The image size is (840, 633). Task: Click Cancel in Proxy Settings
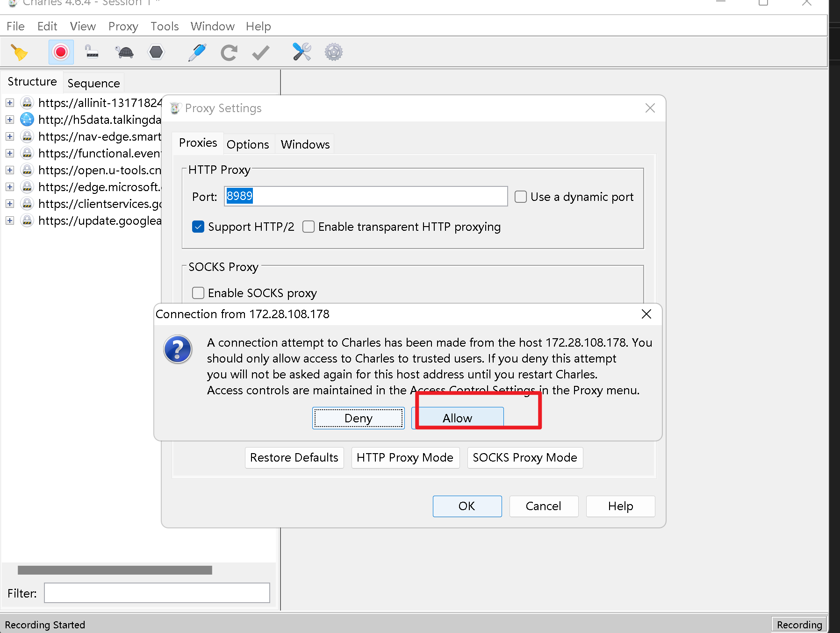(x=544, y=506)
